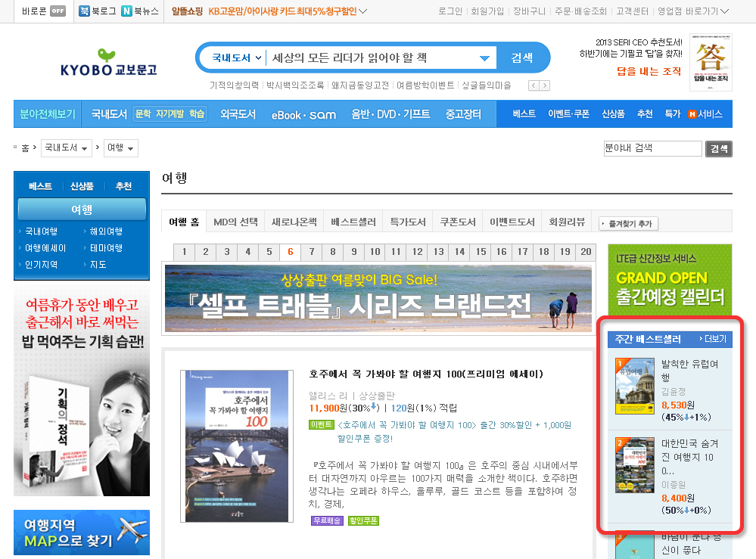Image resolution: width=756 pixels, height=559 pixels.
Task: Click the gray 검색 button beside 분야내 검색
Action: tap(718, 149)
